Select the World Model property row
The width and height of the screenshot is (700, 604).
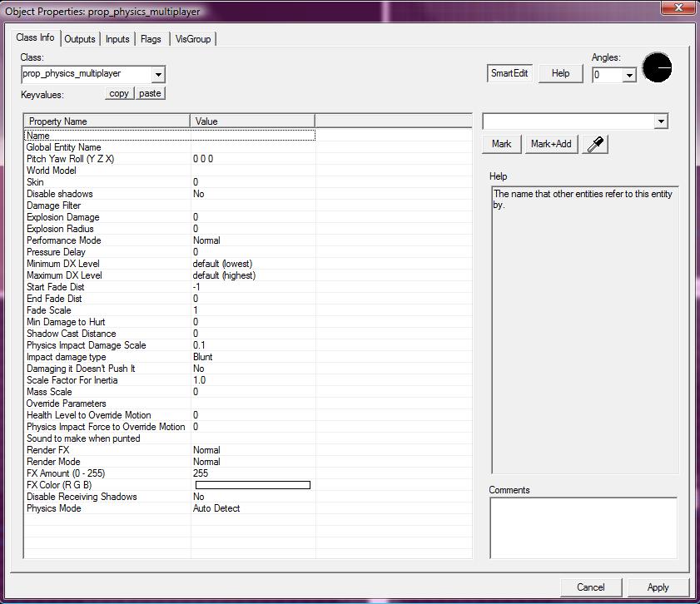(x=52, y=171)
